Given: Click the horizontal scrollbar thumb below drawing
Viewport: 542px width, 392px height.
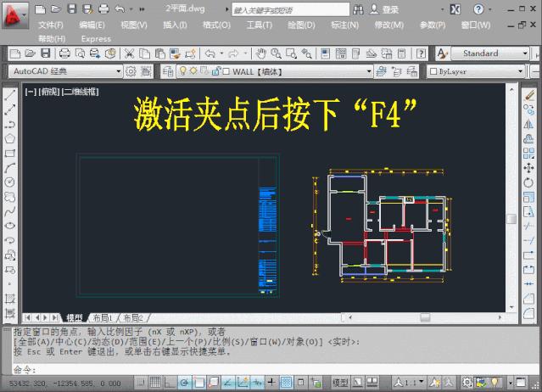Looking at the screenshot, I should tap(425, 317).
